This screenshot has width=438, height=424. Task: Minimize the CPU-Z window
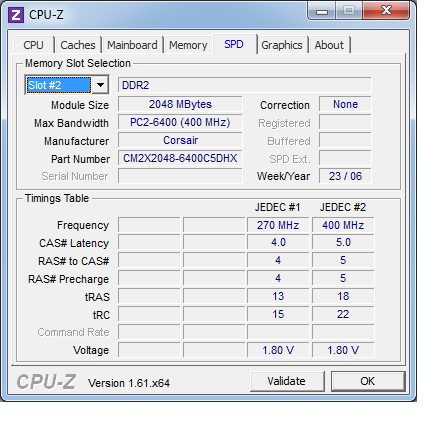pyautogui.click(x=321, y=10)
